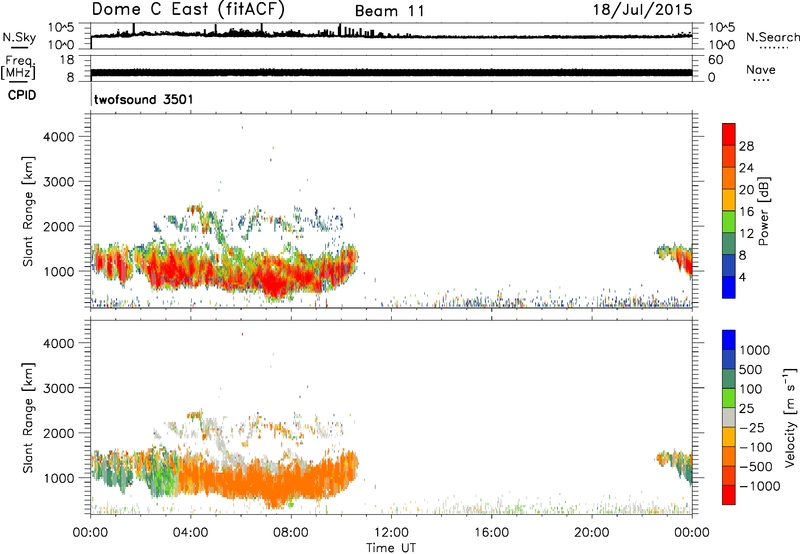Click '4000' on the power panel range axis
This screenshot has height=554, width=800.
tap(59, 137)
